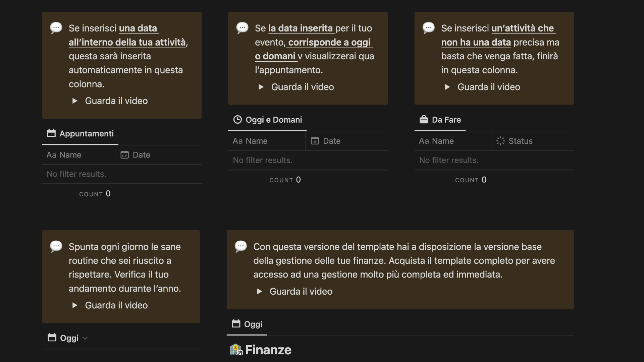Select the briefcase icon next to Da Fare
Screen dimensions: 644x362
coord(424,120)
